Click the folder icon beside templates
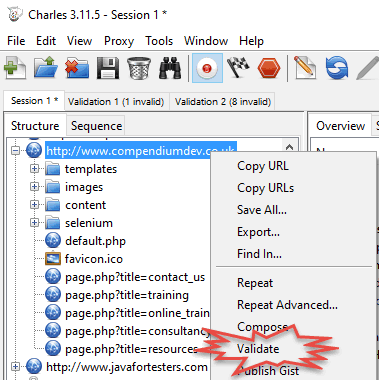The image size is (379, 380). pyautogui.click(x=53, y=169)
